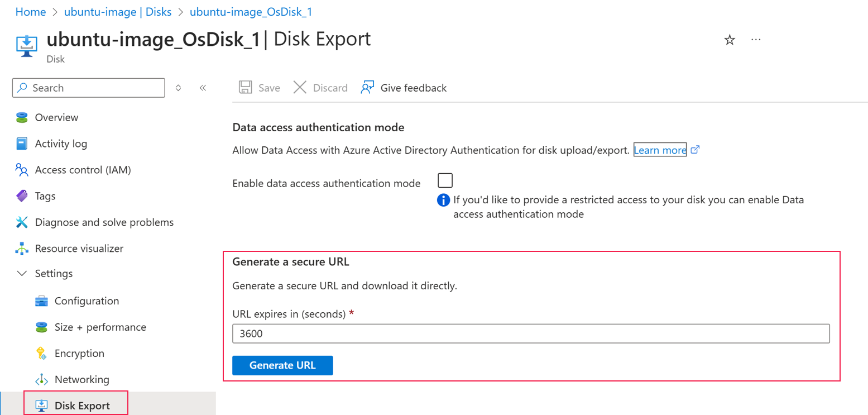Open the Learn more link

[660, 150]
